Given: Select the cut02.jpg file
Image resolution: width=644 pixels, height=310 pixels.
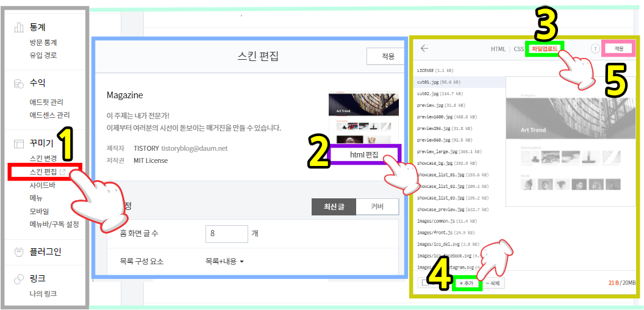Looking at the screenshot, I should pyautogui.click(x=440, y=93).
